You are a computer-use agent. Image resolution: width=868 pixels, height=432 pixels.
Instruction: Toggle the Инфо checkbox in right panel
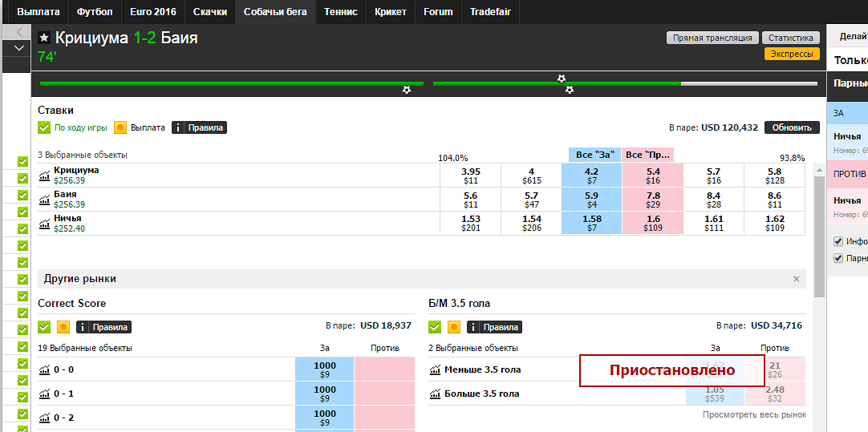[x=838, y=241]
